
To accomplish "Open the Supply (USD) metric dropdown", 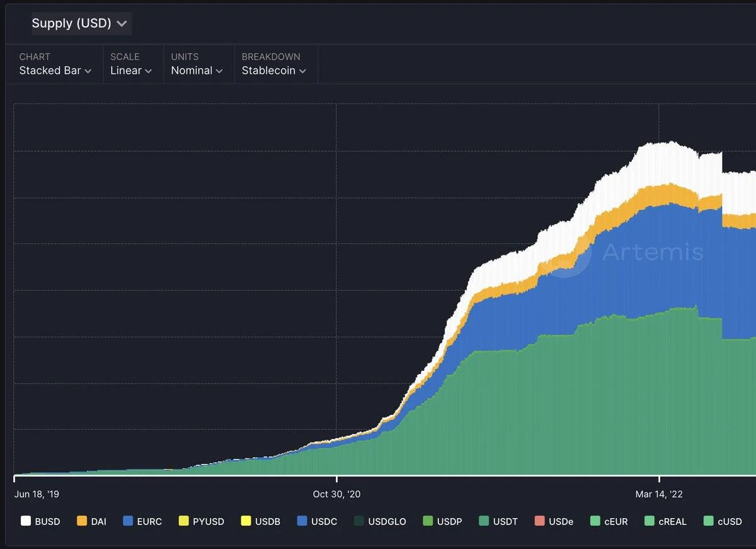I will point(81,23).
